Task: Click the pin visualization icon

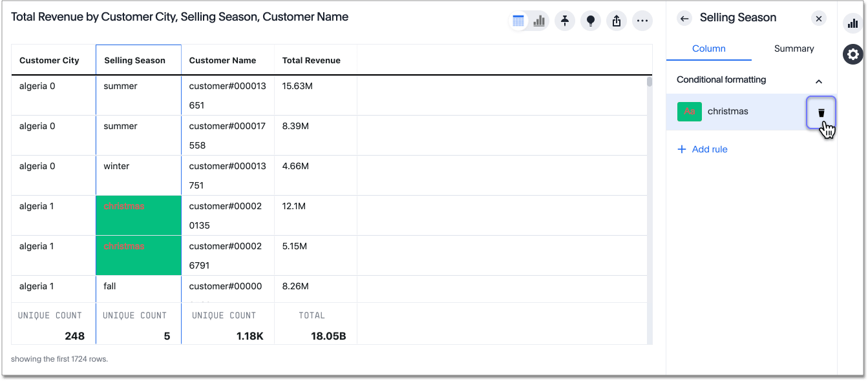Action: pyautogui.click(x=564, y=20)
